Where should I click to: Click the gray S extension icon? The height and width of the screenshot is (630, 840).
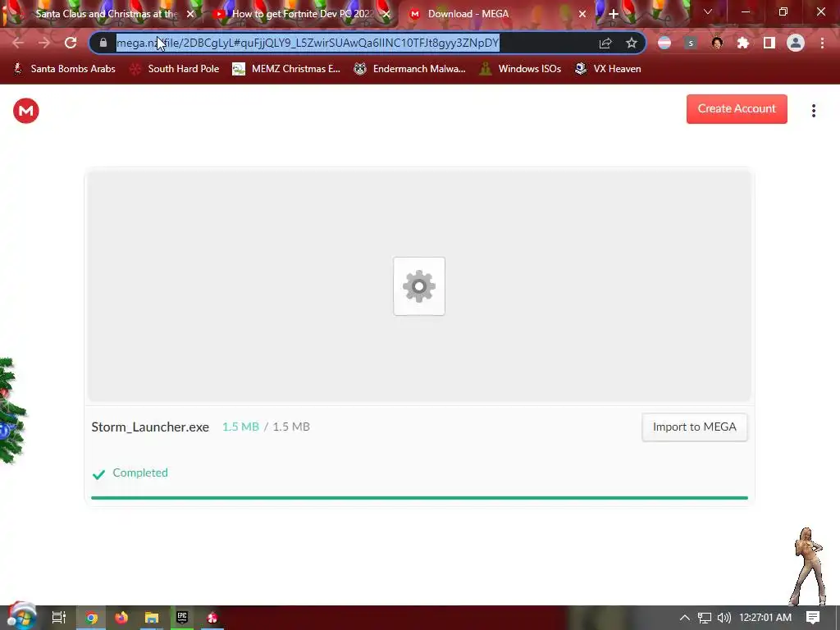tap(691, 43)
